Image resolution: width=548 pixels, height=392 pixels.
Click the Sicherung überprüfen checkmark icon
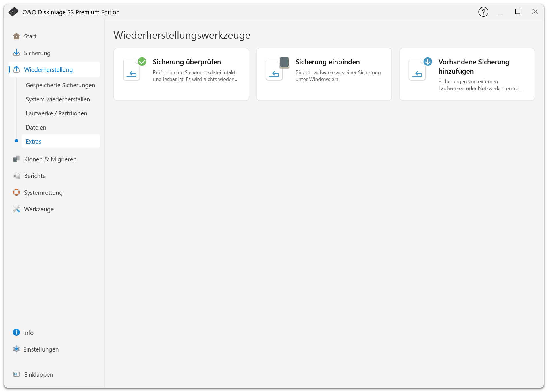coord(135,69)
